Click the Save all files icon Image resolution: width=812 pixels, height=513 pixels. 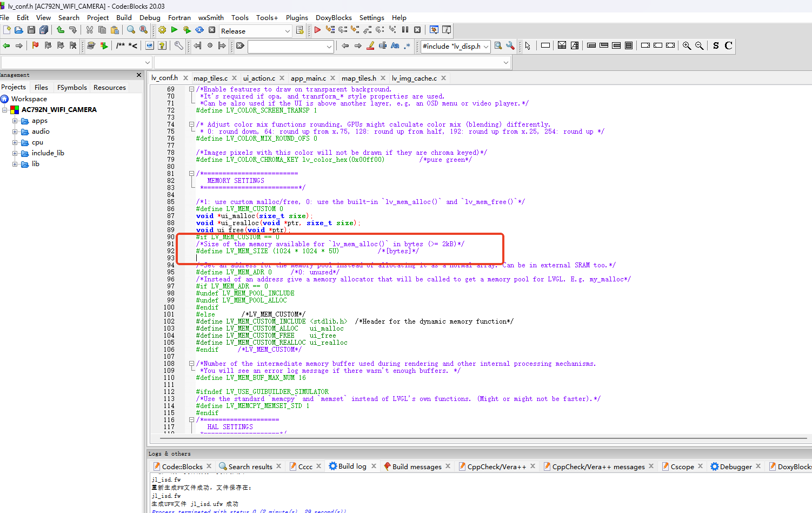point(44,30)
